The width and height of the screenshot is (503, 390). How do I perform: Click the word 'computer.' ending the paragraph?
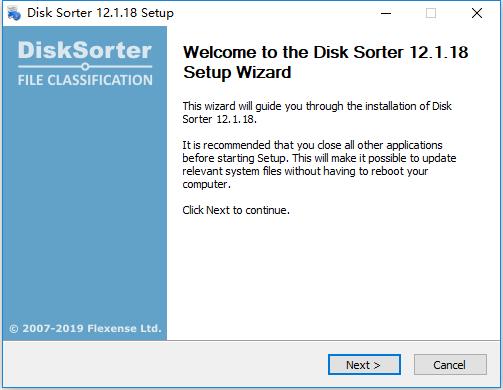tap(206, 184)
